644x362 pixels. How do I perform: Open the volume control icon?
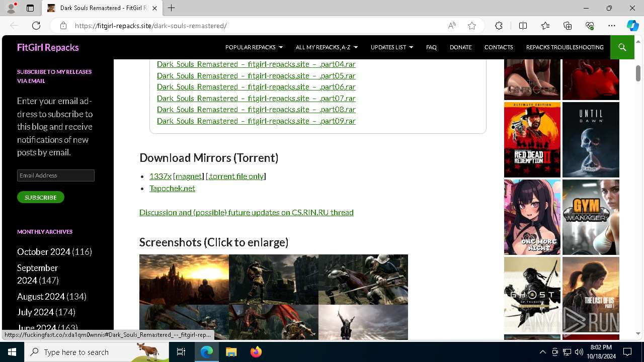pos(579,352)
